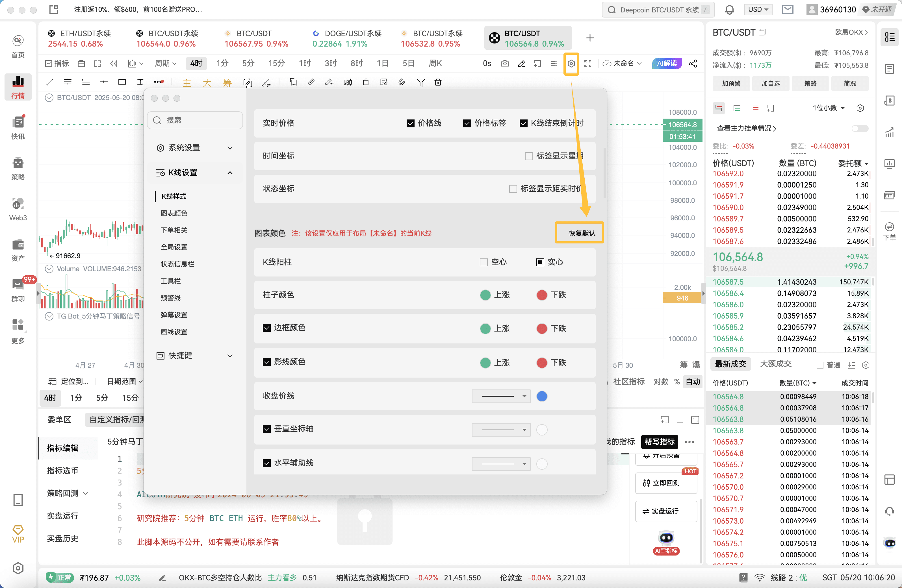This screenshot has width=902, height=588.
Task: Change the 柱子颜色 上涨 green swatch
Action: point(485,295)
